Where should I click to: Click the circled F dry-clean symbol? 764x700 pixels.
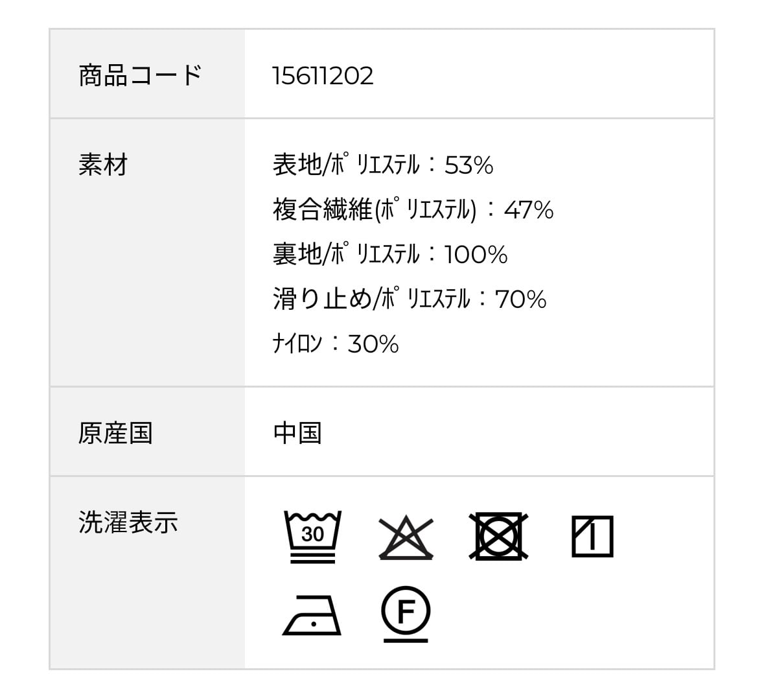point(406,613)
